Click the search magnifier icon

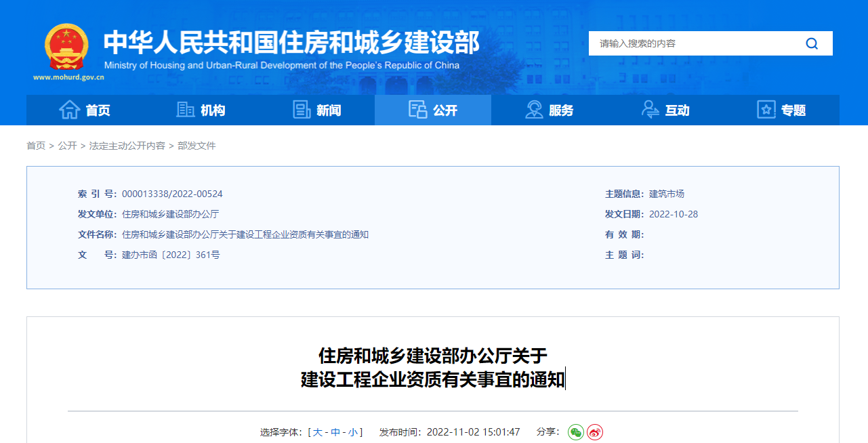tap(812, 44)
